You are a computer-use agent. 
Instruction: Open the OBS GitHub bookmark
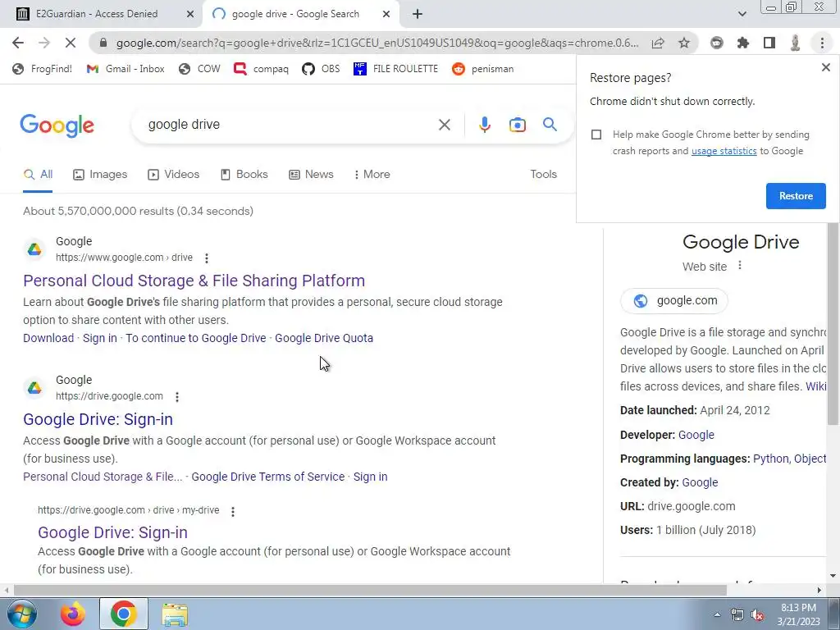click(321, 69)
